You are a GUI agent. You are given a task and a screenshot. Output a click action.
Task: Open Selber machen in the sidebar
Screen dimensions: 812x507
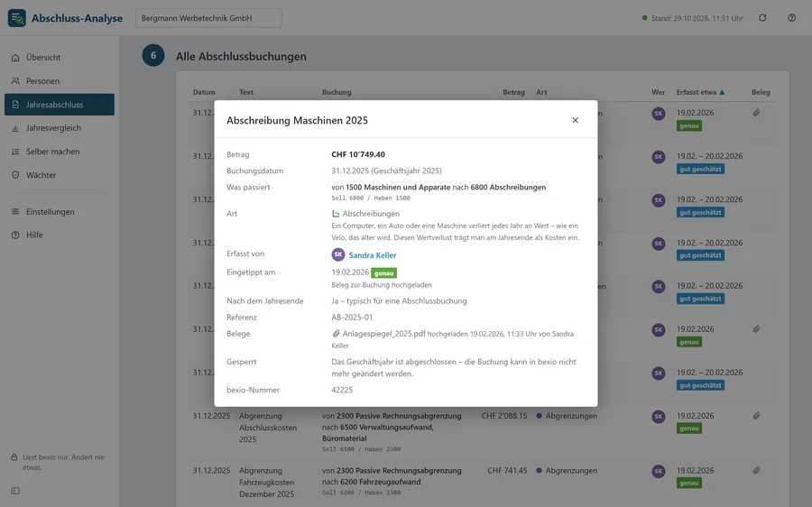[x=60, y=152]
